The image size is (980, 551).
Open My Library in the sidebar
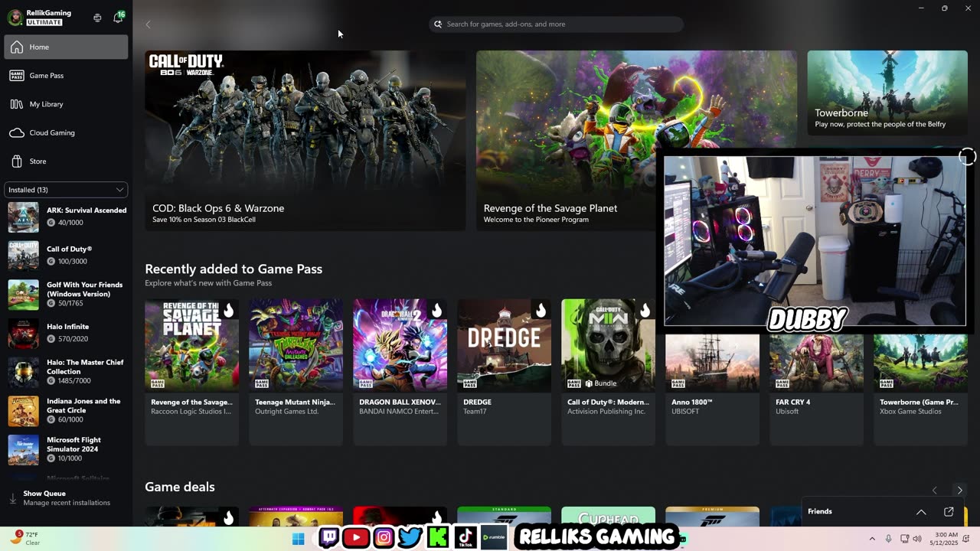tap(66, 104)
